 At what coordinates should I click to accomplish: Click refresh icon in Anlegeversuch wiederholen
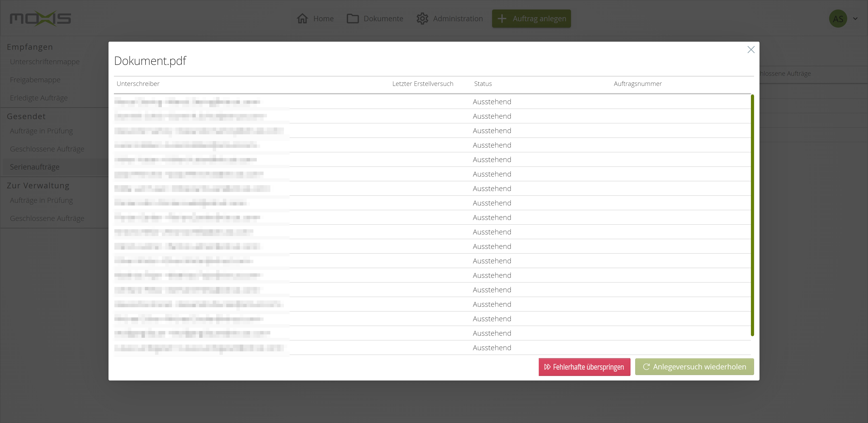646,367
